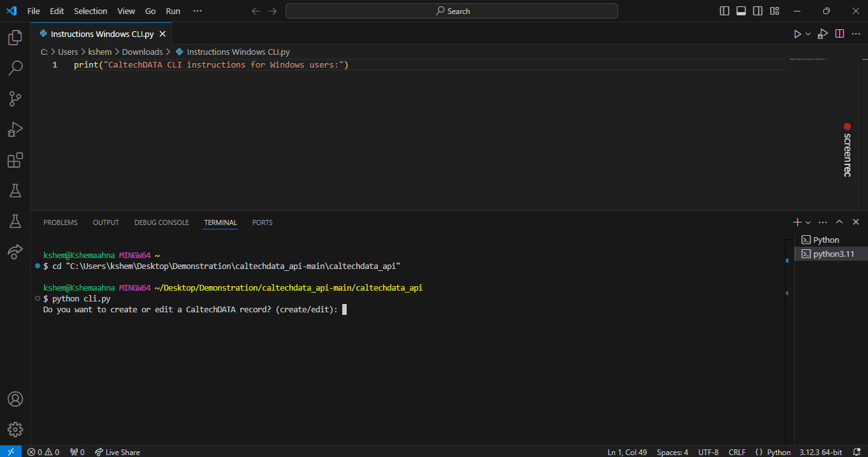The width and height of the screenshot is (868, 457).
Task: Switch to the OUTPUT panel tab
Action: tap(106, 222)
